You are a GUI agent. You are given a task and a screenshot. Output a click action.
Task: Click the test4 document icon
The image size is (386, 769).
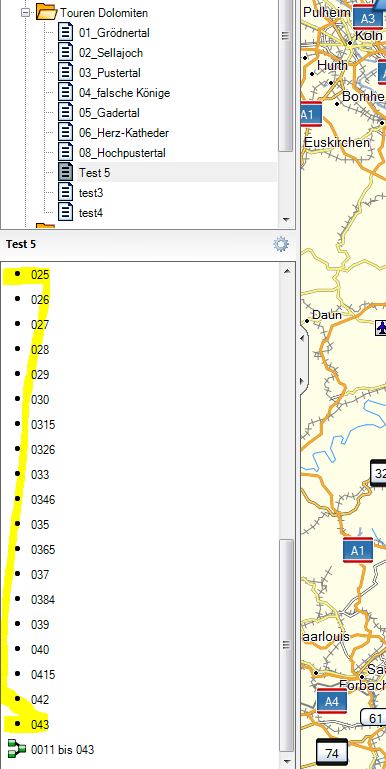[65, 213]
